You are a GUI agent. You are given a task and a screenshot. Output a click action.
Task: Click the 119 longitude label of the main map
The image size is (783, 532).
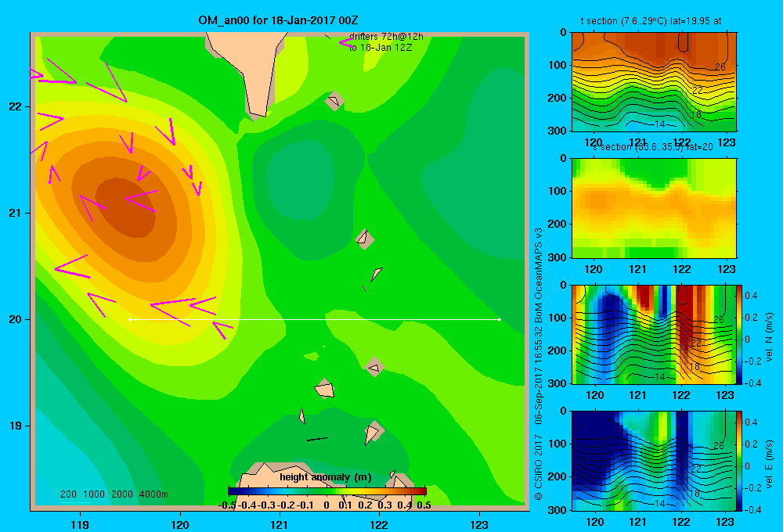(80, 524)
